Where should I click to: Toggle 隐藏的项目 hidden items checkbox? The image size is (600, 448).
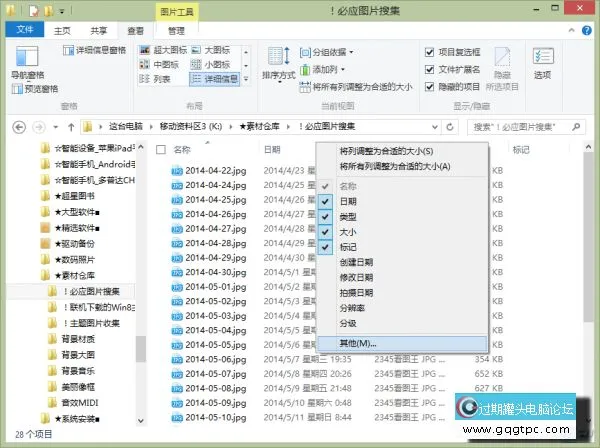[430, 87]
